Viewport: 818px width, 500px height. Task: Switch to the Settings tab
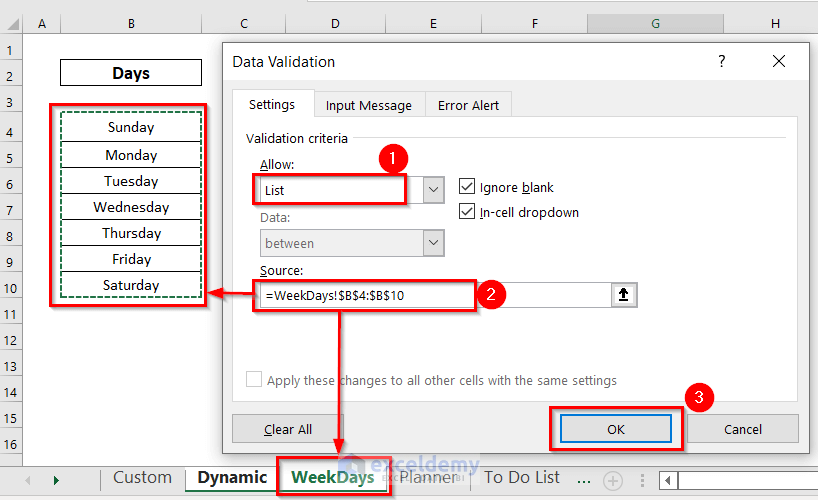pyautogui.click(x=272, y=105)
